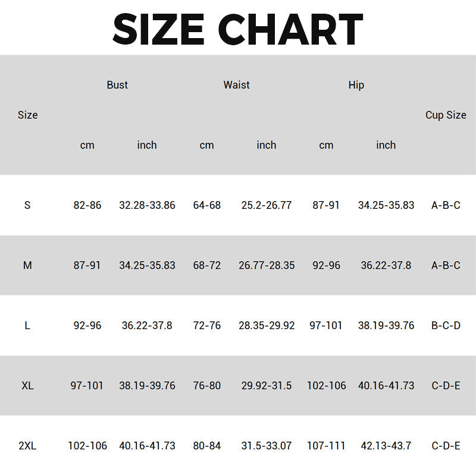Click the cm subheader under Waist
The width and height of the screenshot is (476, 476).
tap(206, 145)
